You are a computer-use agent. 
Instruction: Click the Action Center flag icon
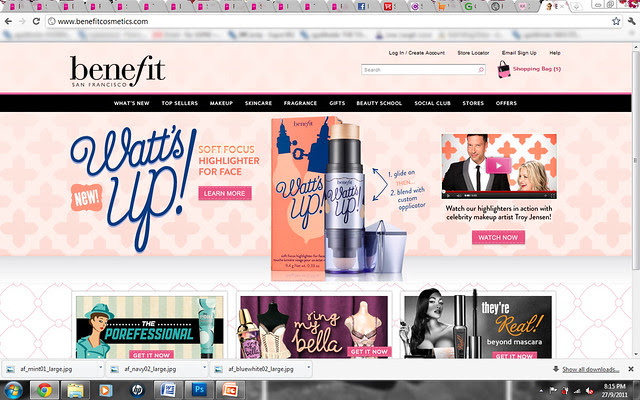point(553,391)
